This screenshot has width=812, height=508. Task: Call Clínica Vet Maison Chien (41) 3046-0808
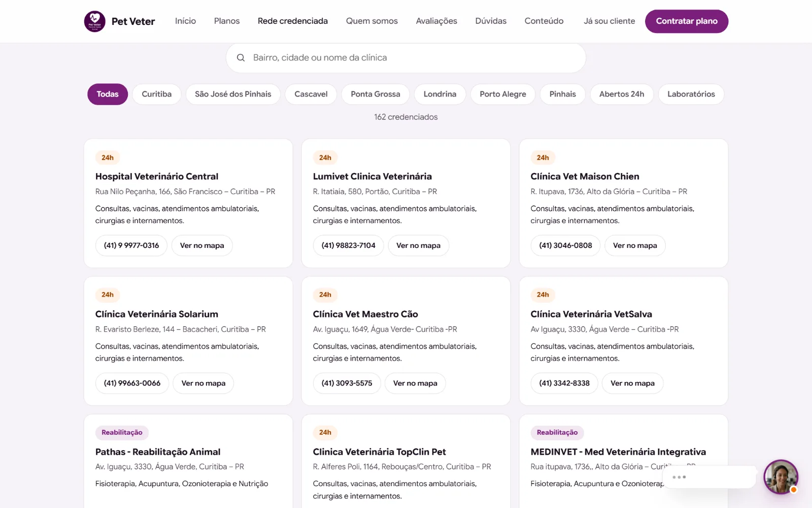(566, 246)
